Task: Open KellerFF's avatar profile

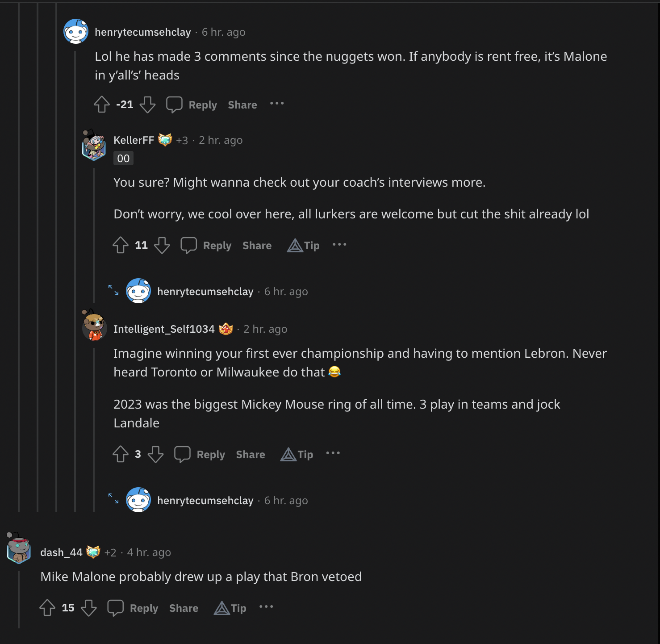Action: (94, 145)
